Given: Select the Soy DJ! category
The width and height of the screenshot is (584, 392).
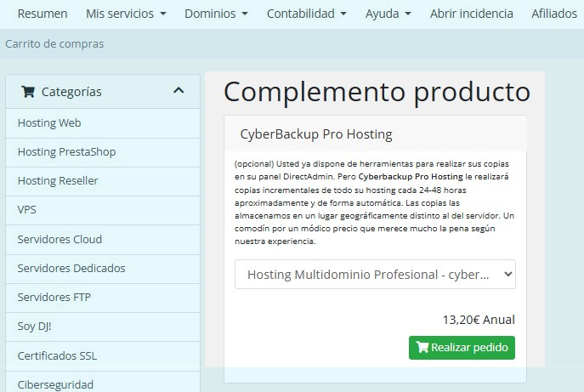Looking at the screenshot, I should [103, 327].
